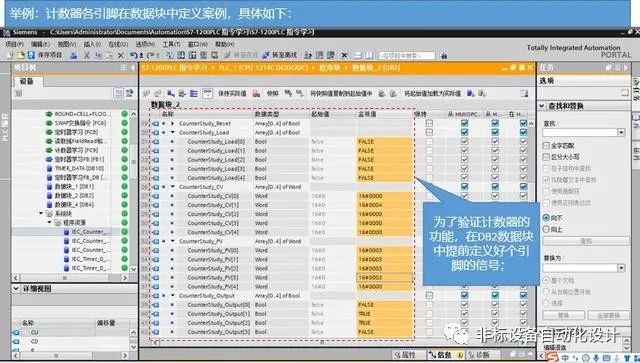Collapse the 程序资源 tree node
This screenshot has height=363, width=640.
49,223
